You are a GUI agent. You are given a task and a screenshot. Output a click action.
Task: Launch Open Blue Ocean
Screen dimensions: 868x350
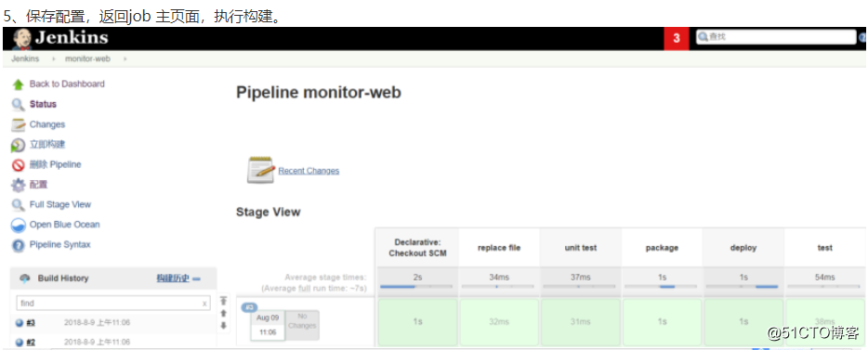pos(65,225)
